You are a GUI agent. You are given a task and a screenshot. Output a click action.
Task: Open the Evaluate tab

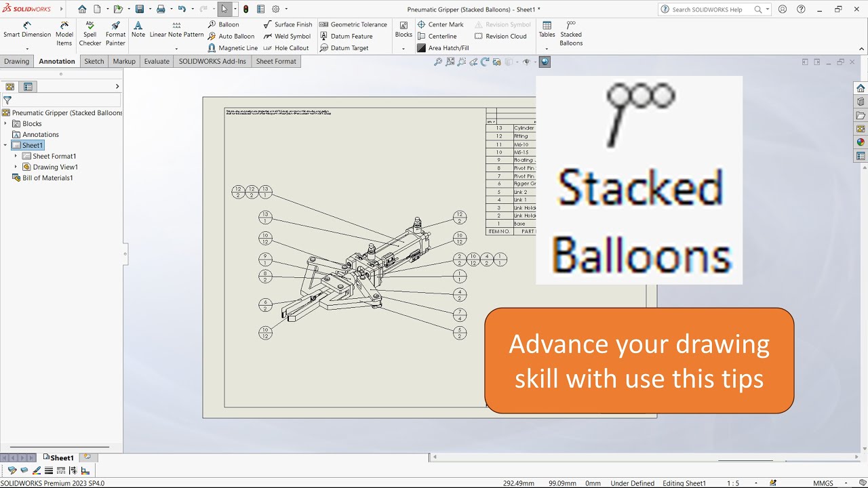[x=157, y=61]
